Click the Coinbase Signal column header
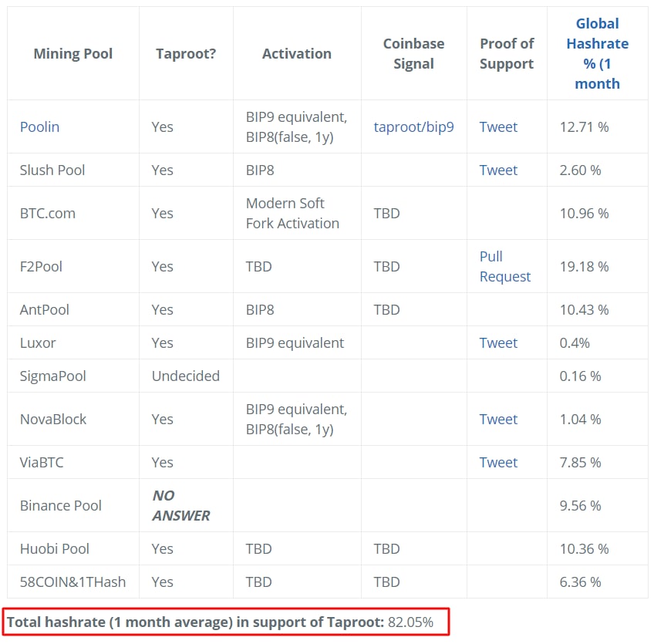The image size is (654, 644). (413, 53)
